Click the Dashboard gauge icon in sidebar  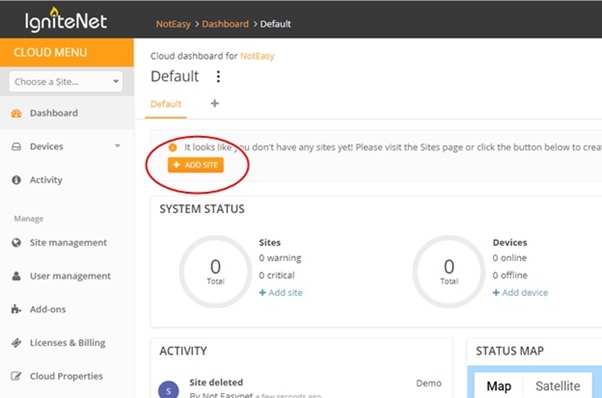coord(16,113)
